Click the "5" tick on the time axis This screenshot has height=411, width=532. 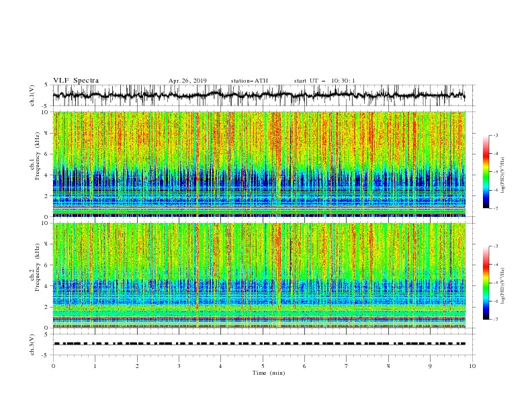point(263,366)
